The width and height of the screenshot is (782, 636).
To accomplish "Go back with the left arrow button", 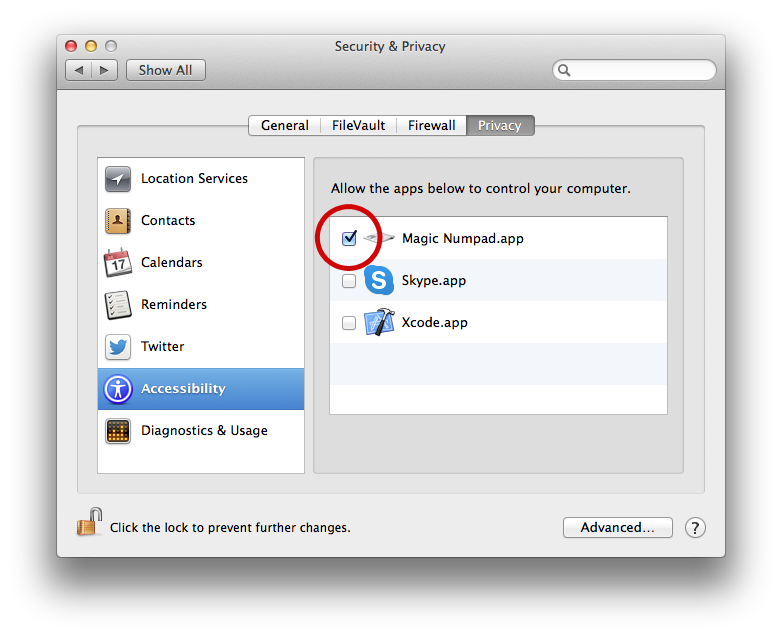I will coord(79,70).
